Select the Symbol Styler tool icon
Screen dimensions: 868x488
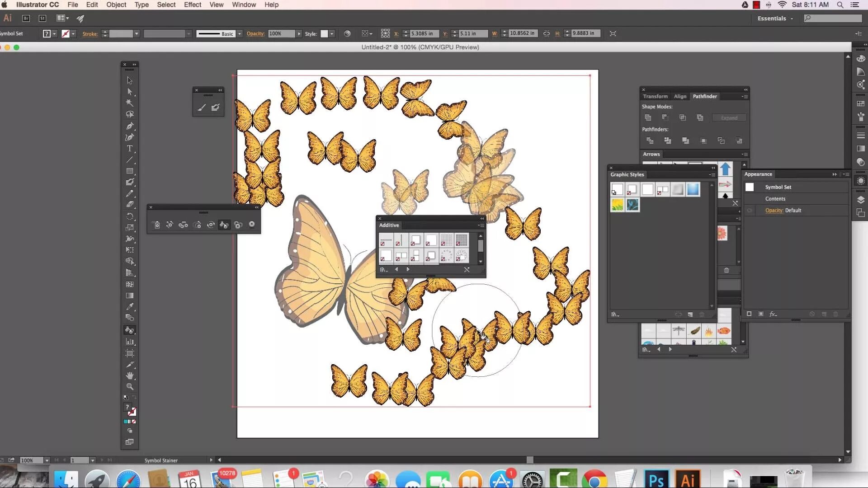coord(252,225)
